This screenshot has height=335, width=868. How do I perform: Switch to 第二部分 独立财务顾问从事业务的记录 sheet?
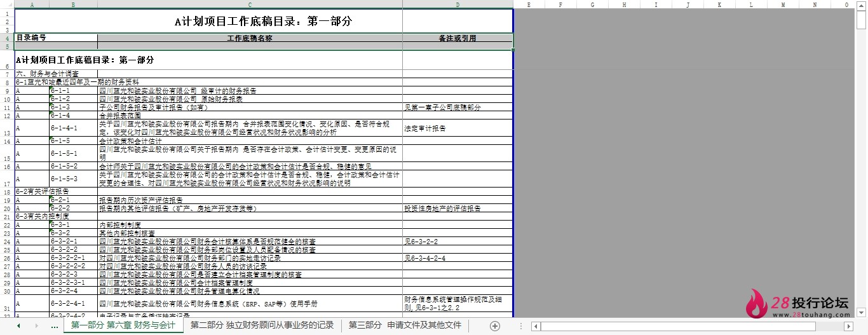click(x=262, y=325)
